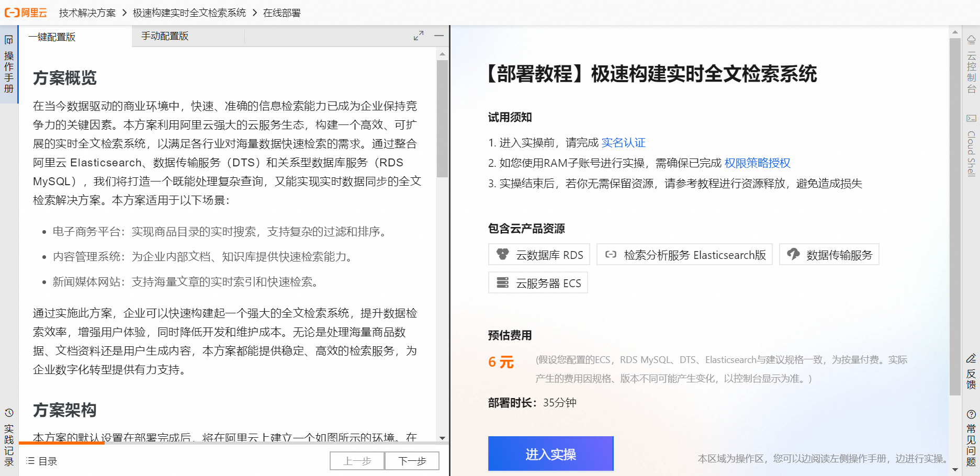The image size is (980, 476).
Task: Open the 操作手册 sidebar tab
Action: pyautogui.click(x=9, y=64)
